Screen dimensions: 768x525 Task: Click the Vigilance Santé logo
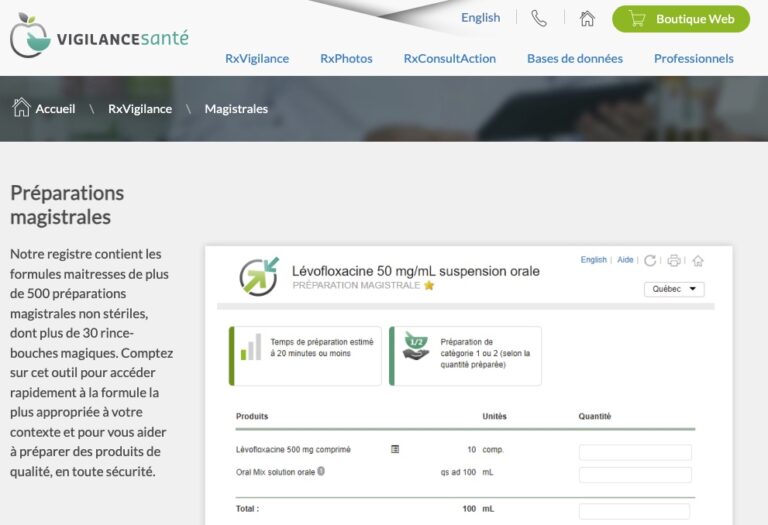(x=99, y=35)
